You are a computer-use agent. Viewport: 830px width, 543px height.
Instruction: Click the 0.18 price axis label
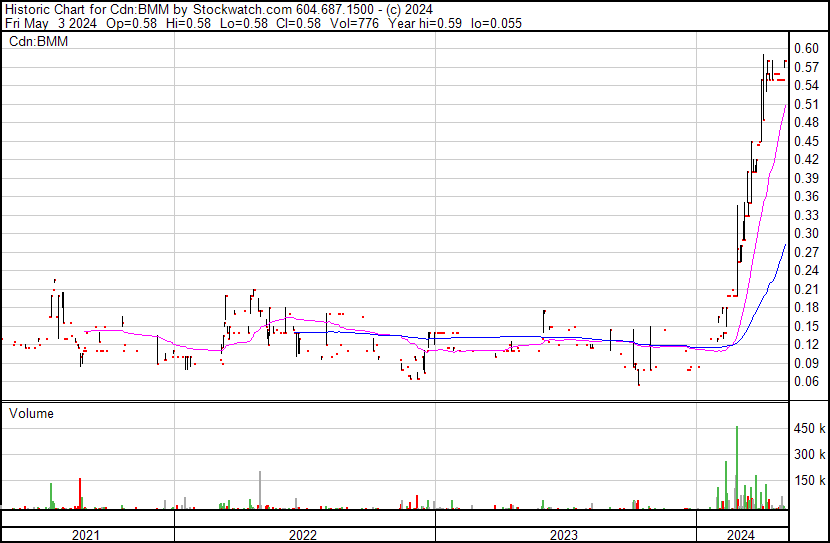click(807, 307)
